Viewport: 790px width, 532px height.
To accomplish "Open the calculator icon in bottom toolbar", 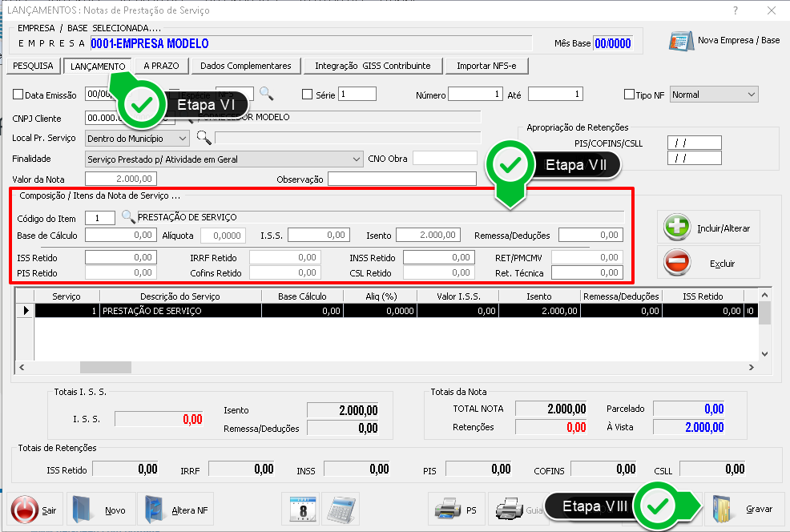I will 341,509.
